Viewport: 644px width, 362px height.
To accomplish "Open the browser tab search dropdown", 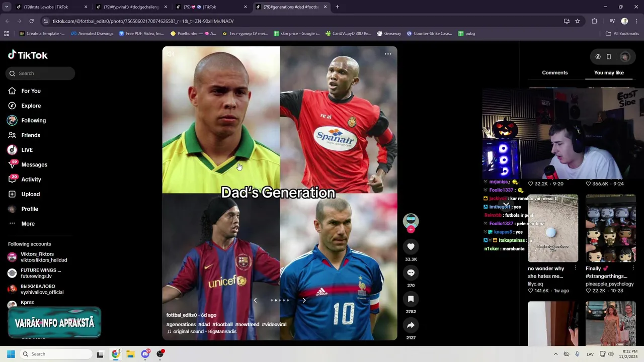I will coord(7,7).
